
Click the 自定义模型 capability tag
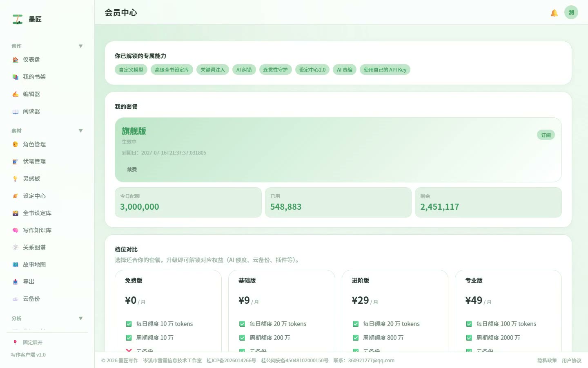tap(131, 70)
